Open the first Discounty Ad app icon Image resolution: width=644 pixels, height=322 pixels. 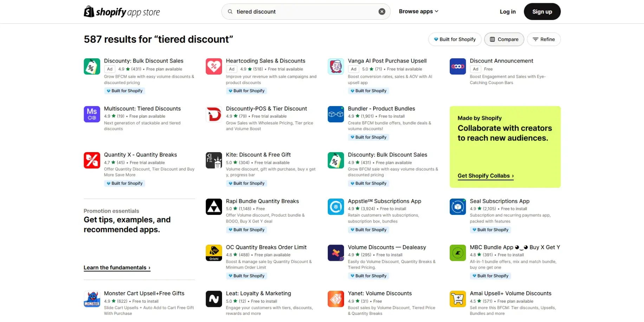pos(92,66)
